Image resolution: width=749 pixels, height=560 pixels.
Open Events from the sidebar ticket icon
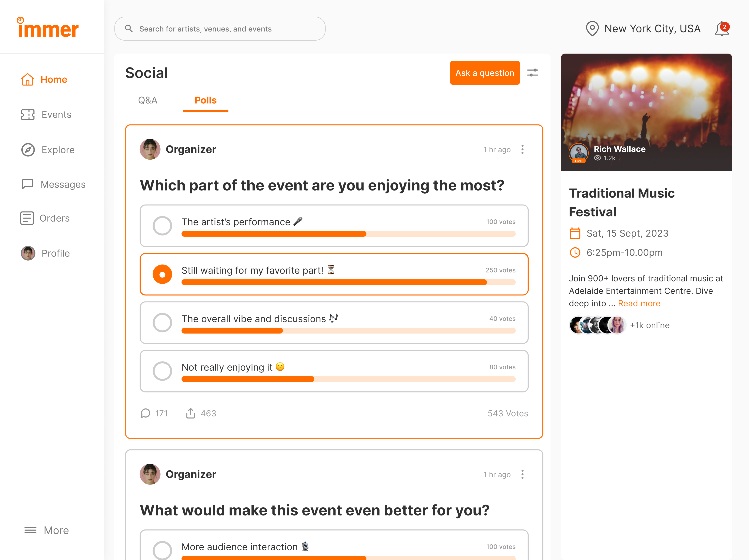click(x=28, y=115)
